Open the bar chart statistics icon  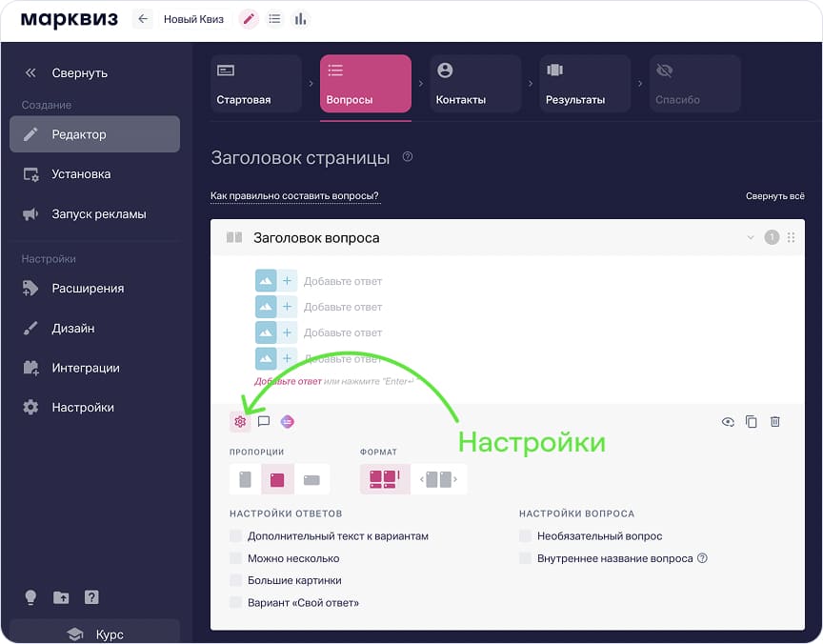[301, 19]
